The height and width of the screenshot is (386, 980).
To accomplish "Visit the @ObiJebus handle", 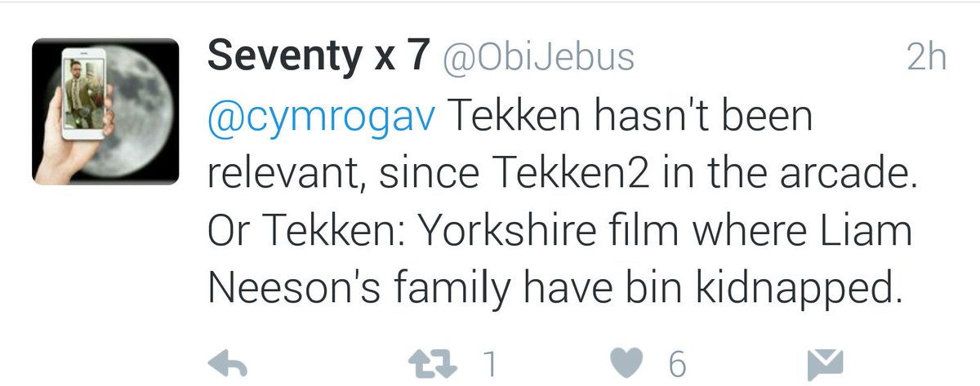I will [538, 59].
